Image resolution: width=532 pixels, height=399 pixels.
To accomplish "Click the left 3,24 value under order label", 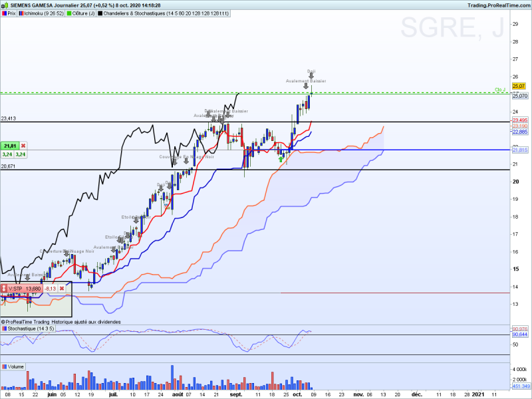I will tap(7, 154).
